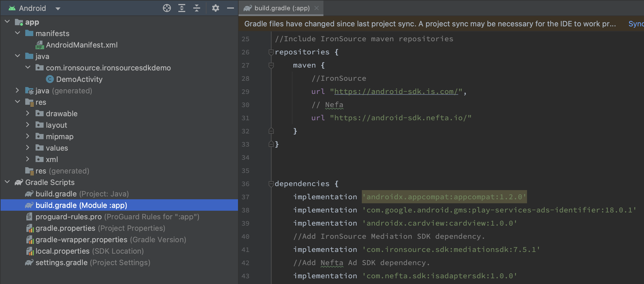
Task: Expand the drawable folder
Action: point(28,113)
